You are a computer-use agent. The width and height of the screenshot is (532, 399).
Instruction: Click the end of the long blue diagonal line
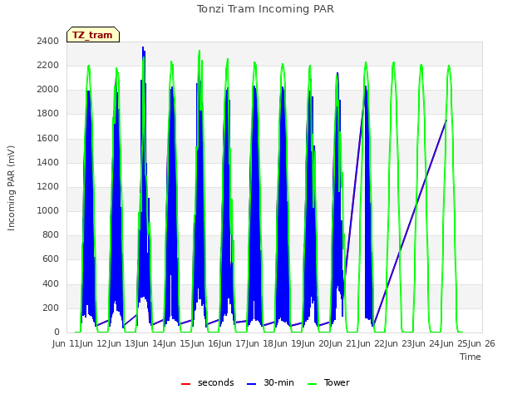446,121
